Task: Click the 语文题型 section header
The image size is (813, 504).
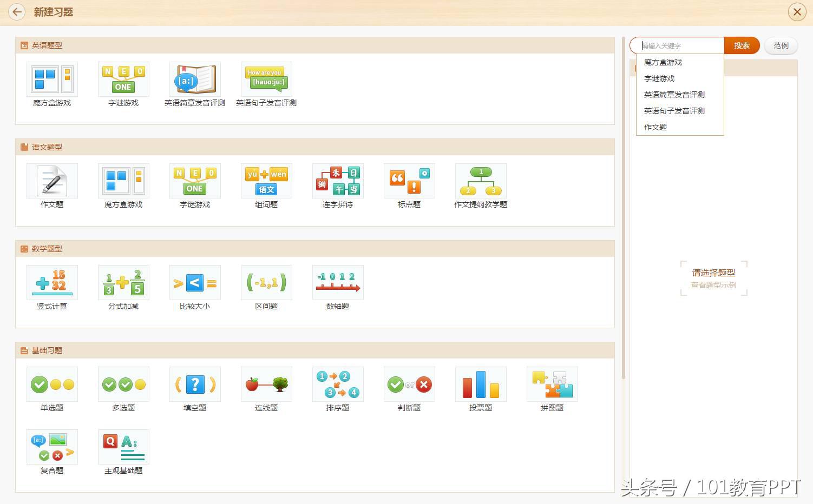Action: click(315, 147)
